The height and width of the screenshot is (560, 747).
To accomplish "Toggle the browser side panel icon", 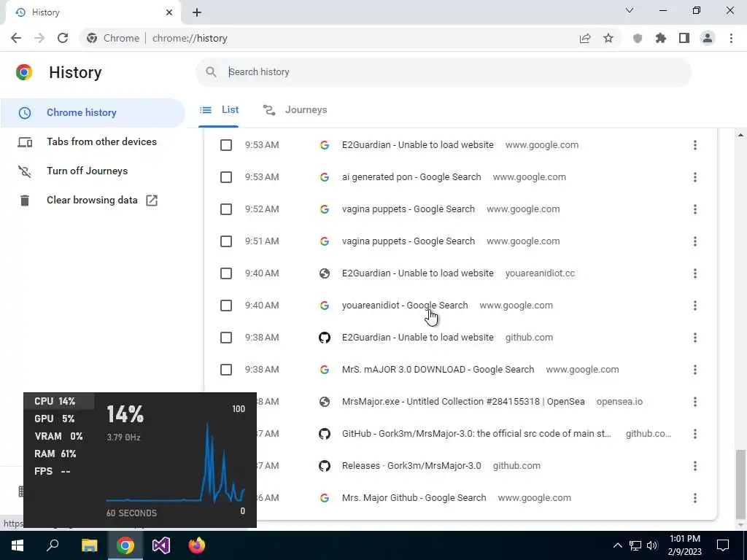I will click(684, 38).
